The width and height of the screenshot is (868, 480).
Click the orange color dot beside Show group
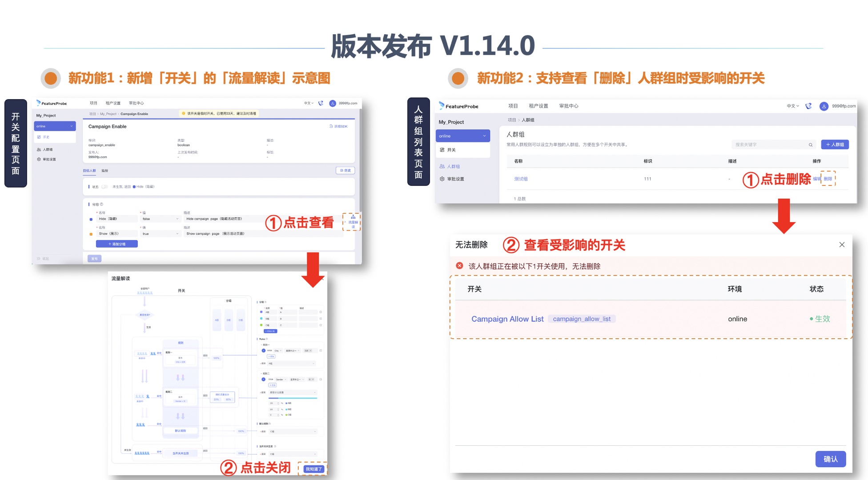pos(91,234)
